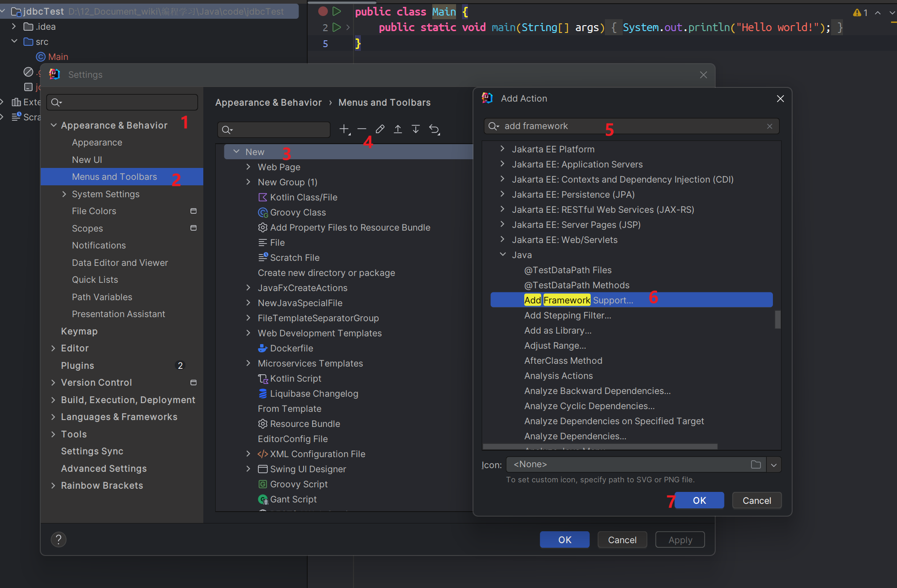Click the Remove minus toolbar icon

click(x=362, y=129)
